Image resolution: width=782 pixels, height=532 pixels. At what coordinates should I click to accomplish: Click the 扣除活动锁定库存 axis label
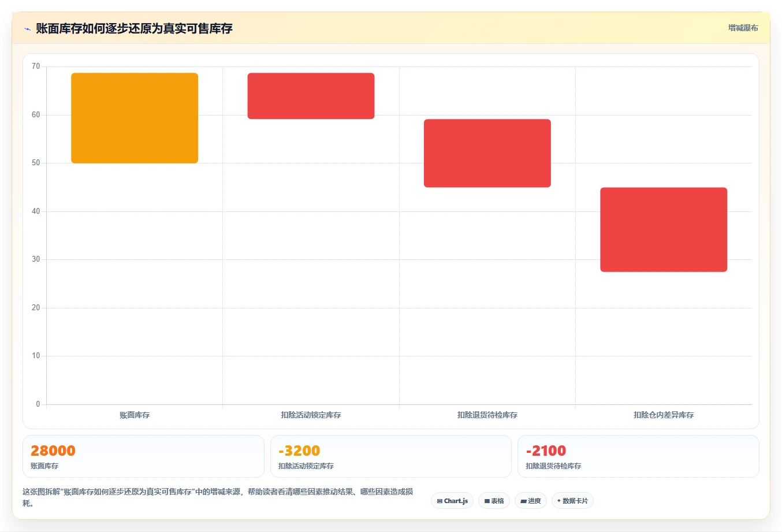click(x=311, y=415)
